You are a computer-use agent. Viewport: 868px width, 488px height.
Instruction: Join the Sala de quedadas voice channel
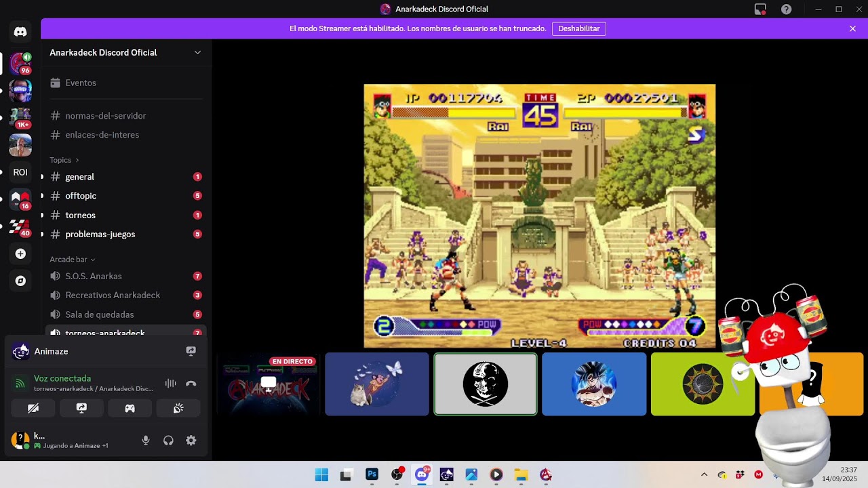[126, 314]
